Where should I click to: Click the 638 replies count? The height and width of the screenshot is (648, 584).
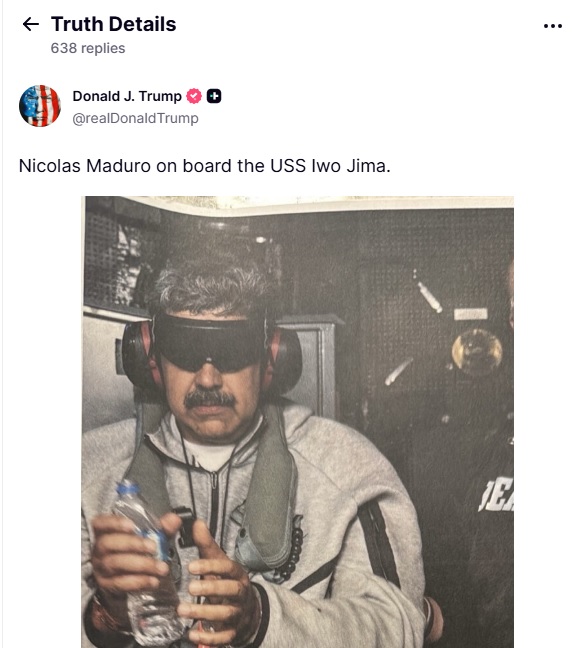coord(88,48)
